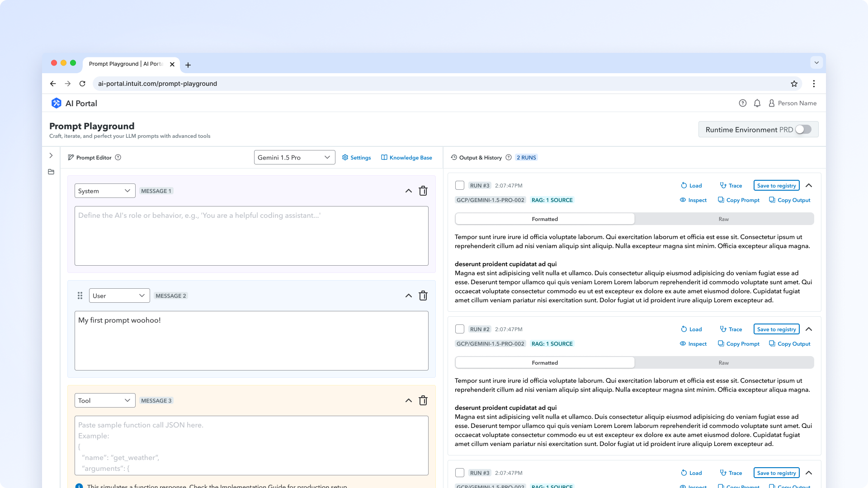The height and width of the screenshot is (488, 868).
Task: Open help from header question-mark icon
Action: click(x=743, y=103)
